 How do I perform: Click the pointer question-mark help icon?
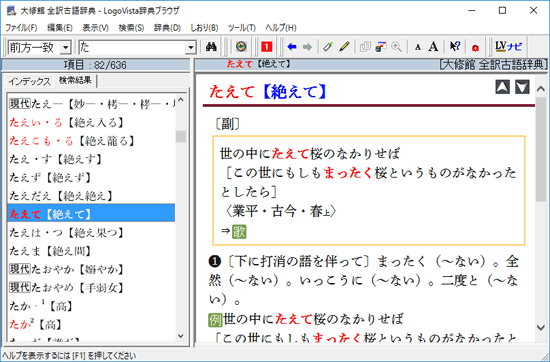click(x=455, y=47)
